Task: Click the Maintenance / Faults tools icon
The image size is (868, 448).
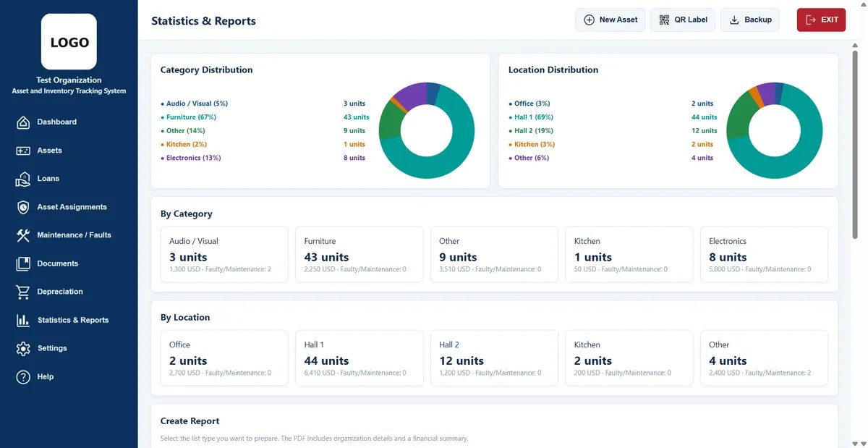Action: coord(23,235)
